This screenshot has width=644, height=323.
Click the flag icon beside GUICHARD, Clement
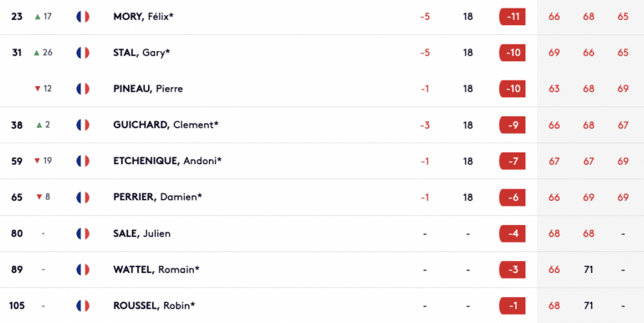click(x=83, y=125)
